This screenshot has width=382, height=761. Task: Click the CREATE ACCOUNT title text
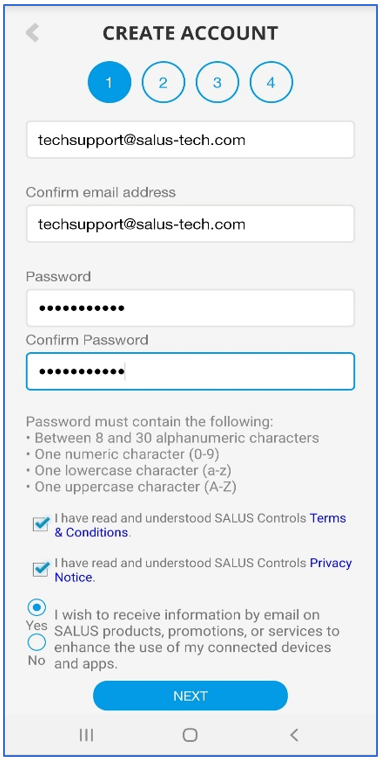point(190,33)
